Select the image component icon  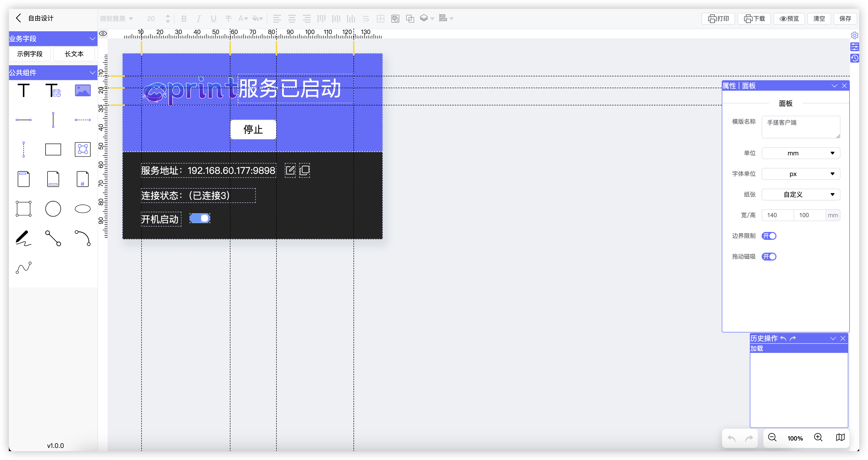pyautogui.click(x=82, y=90)
